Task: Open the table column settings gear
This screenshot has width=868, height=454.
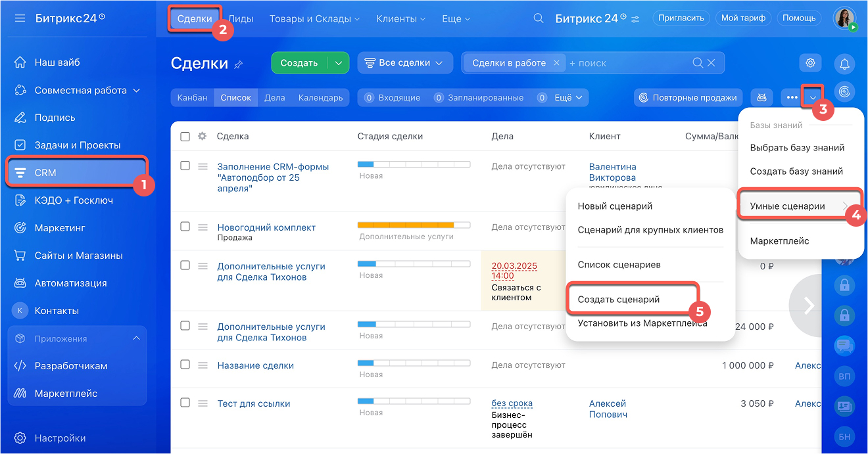Action: 203,136
